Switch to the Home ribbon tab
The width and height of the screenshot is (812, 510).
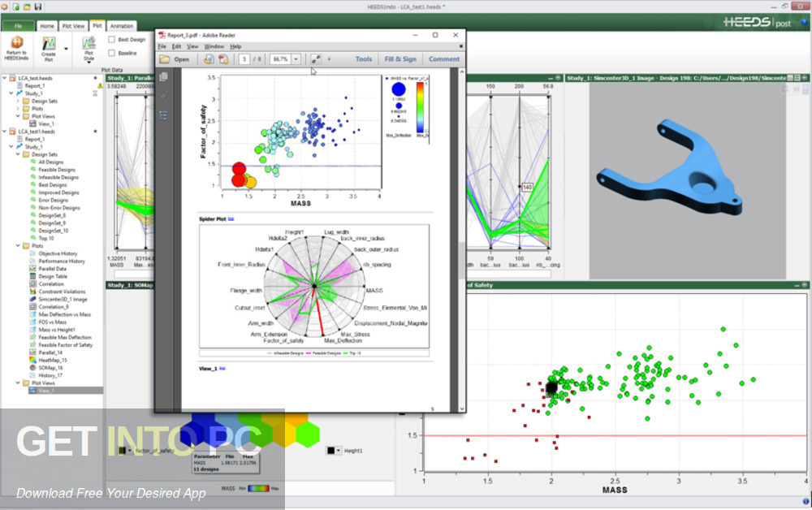point(47,26)
